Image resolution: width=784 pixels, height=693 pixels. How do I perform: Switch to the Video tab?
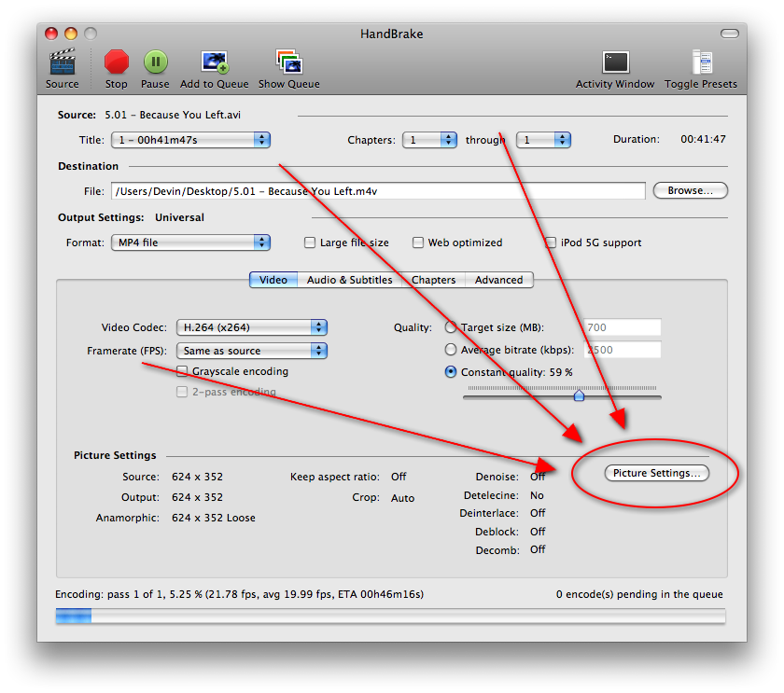click(x=273, y=280)
